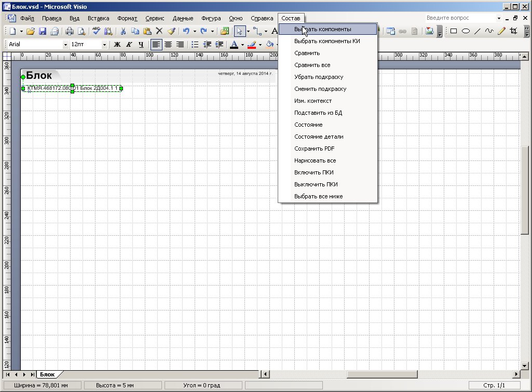The height and width of the screenshot is (392, 532).
Task: Select the Pointer tool
Action: tap(240, 31)
